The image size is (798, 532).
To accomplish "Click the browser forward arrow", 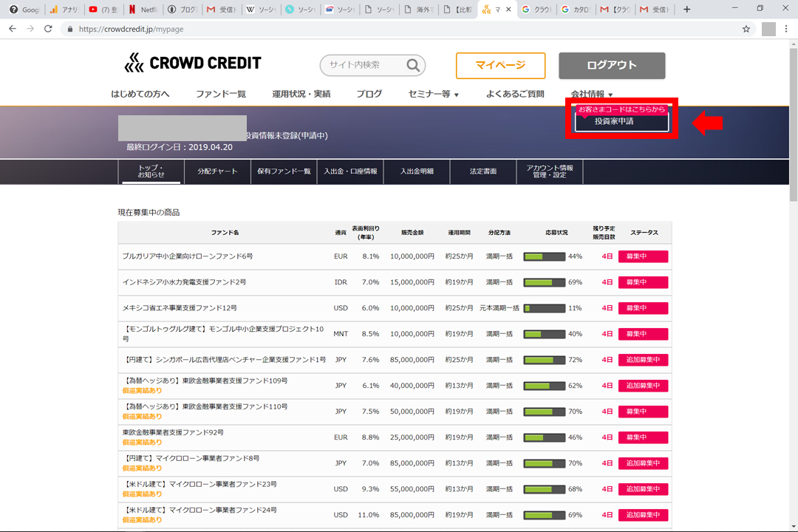I will 30,29.
